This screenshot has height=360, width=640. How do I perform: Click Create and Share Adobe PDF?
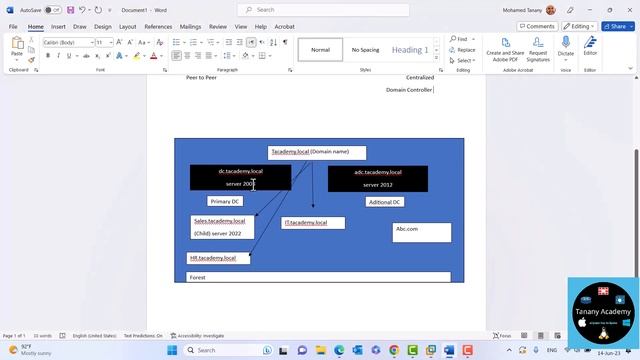[x=505, y=49]
